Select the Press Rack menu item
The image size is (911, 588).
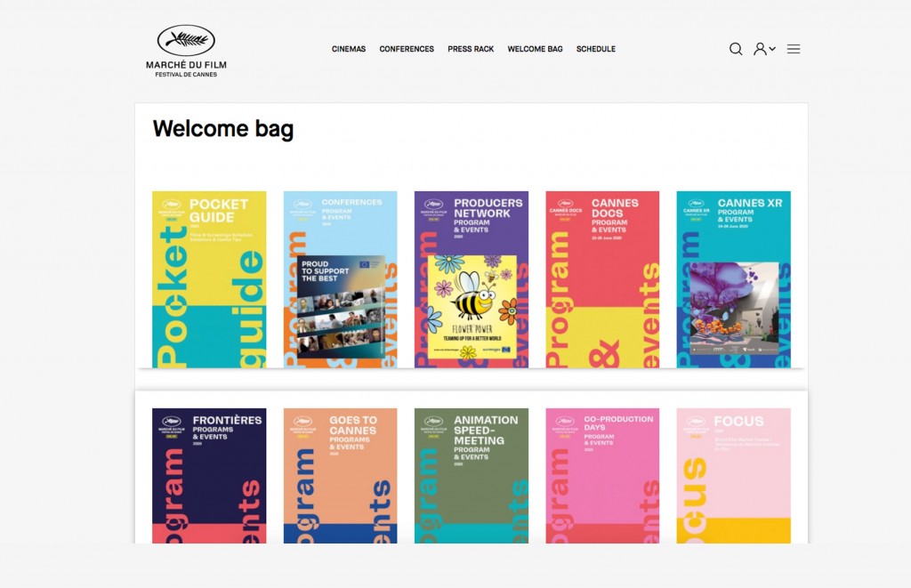pyautogui.click(x=471, y=49)
